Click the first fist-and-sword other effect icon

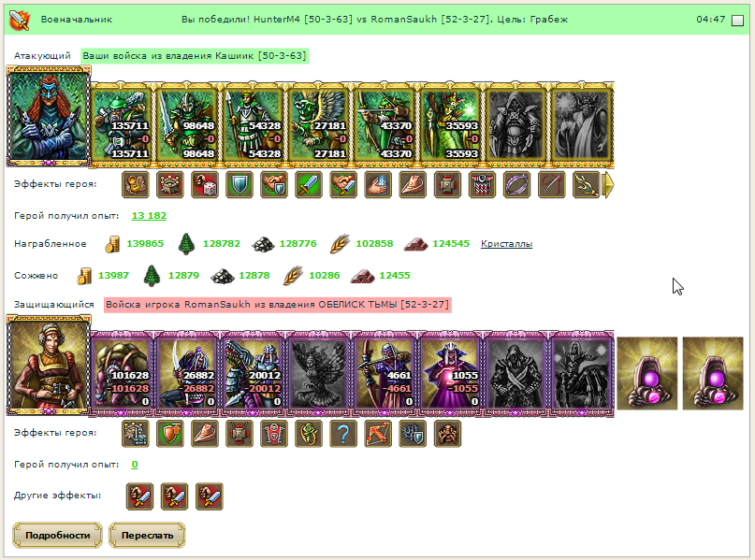[x=139, y=496]
